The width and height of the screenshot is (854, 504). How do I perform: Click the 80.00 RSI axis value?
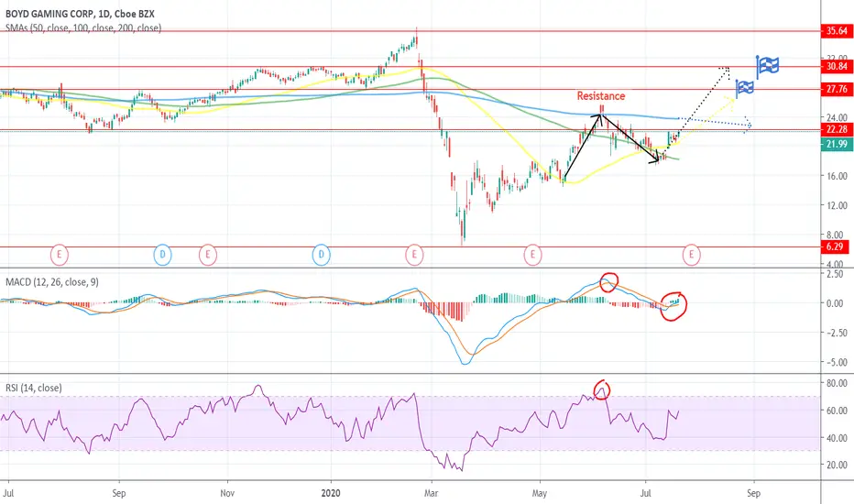pyautogui.click(x=837, y=384)
